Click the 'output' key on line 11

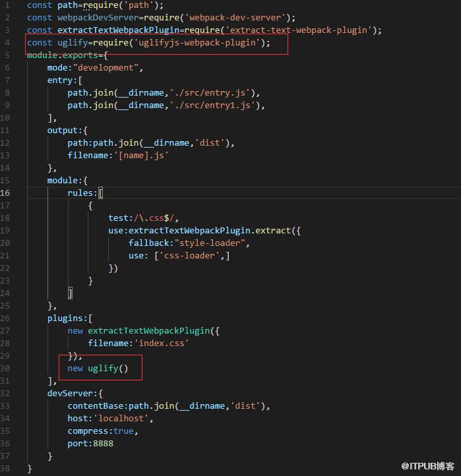point(63,131)
